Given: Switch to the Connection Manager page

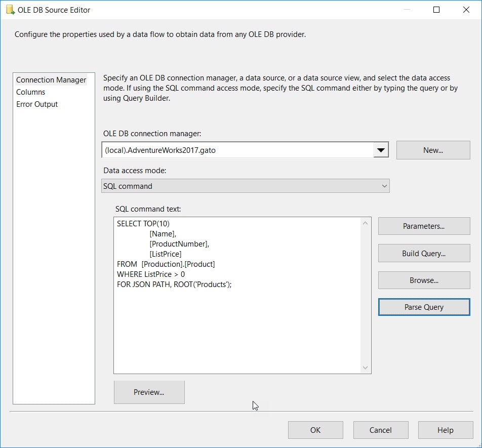Looking at the screenshot, I should click(51, 80).
